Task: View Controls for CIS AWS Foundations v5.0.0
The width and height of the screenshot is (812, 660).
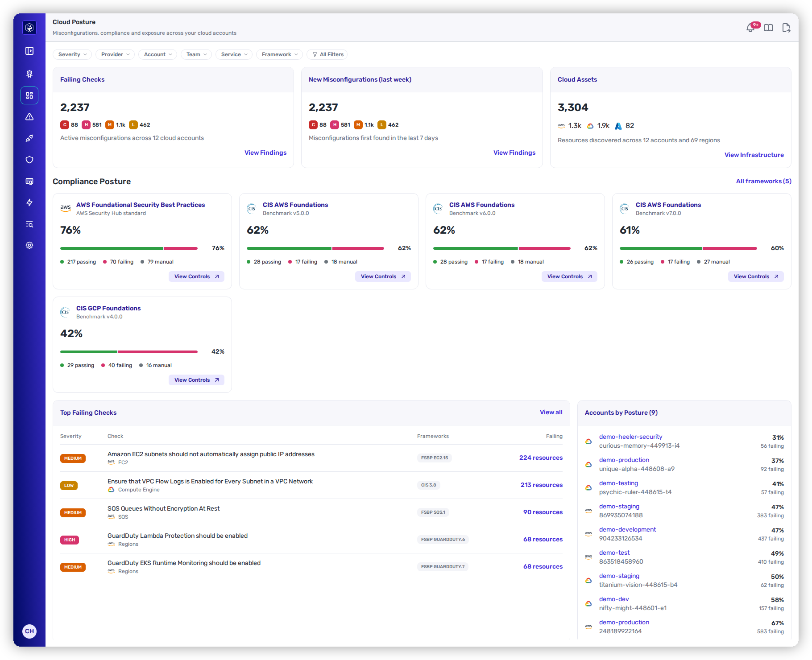Action: [x=383, y=276]
